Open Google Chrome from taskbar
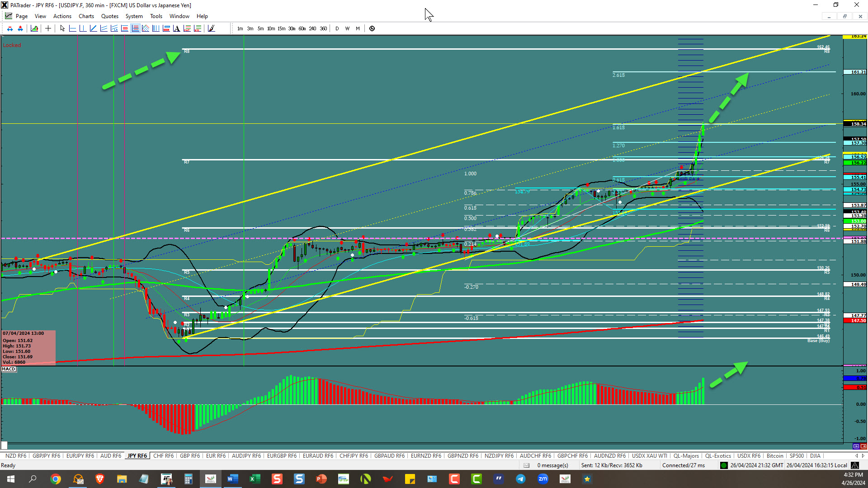Viewport: 868px width, 488px height. click(x=56, y=479)
